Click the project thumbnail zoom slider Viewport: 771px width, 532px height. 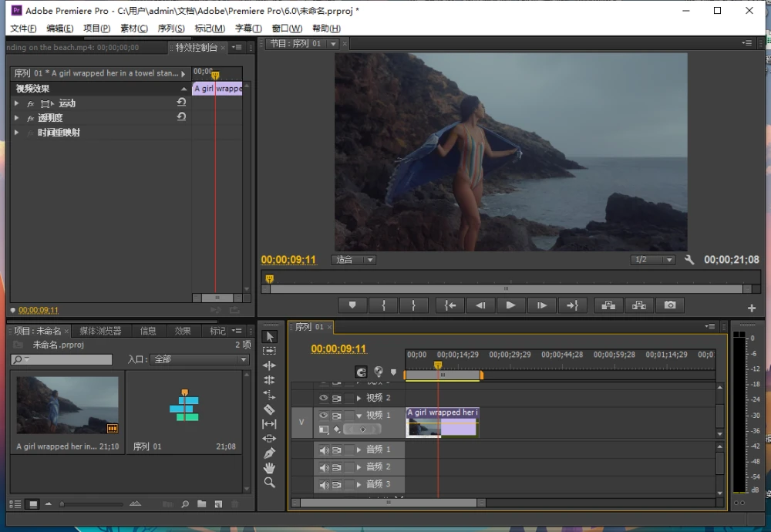click(63, 504)
